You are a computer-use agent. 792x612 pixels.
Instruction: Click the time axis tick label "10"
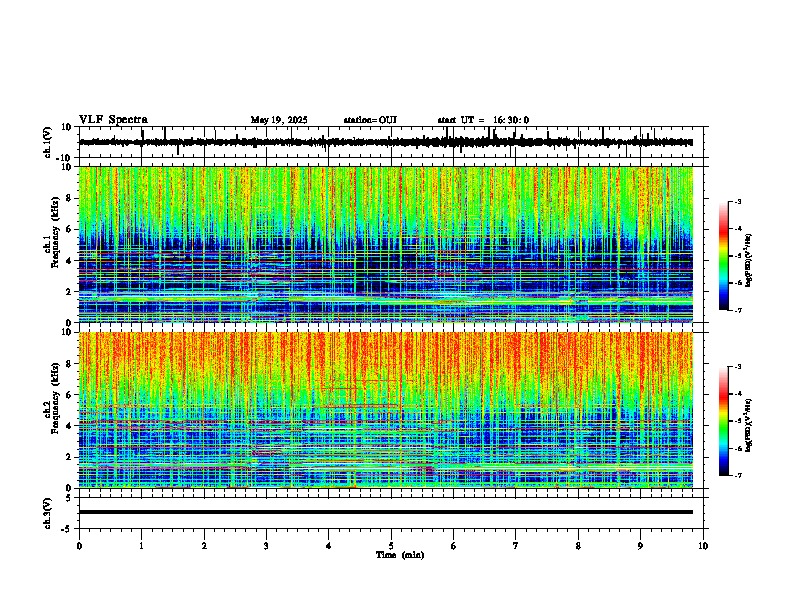tap(703, 546)
